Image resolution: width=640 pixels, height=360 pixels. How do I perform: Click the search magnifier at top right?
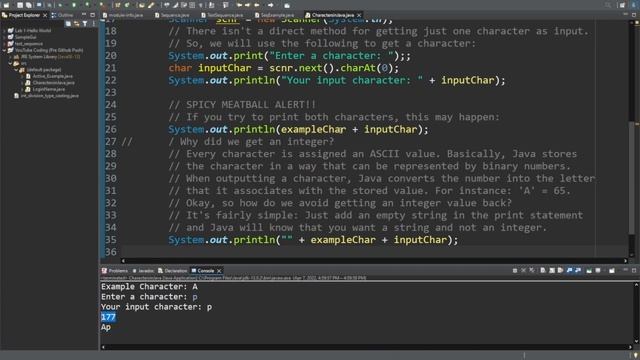point(608,5)
